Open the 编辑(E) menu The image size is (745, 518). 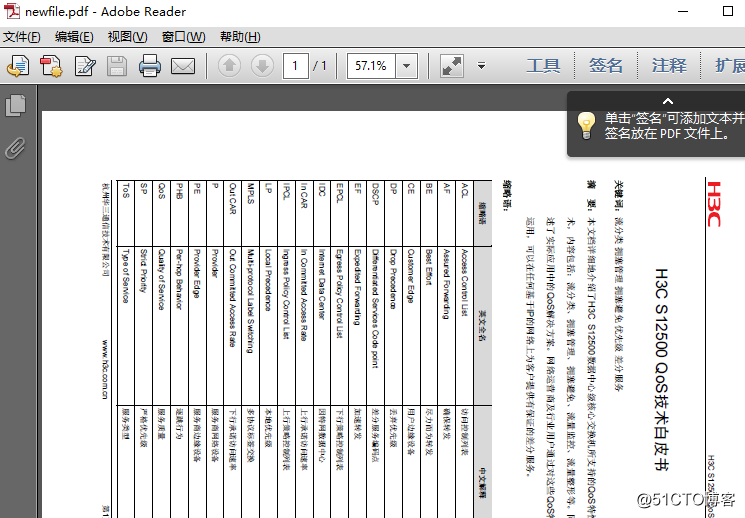74,37
